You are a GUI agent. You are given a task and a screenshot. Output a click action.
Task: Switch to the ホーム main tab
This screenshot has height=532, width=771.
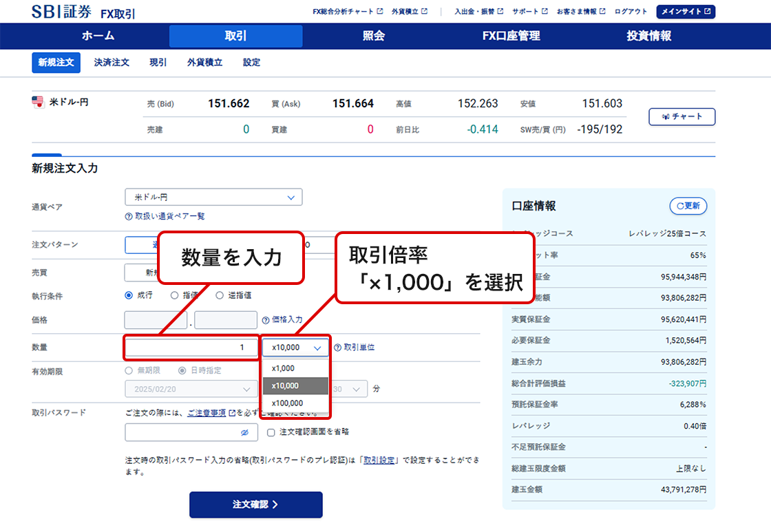point(98,36)
